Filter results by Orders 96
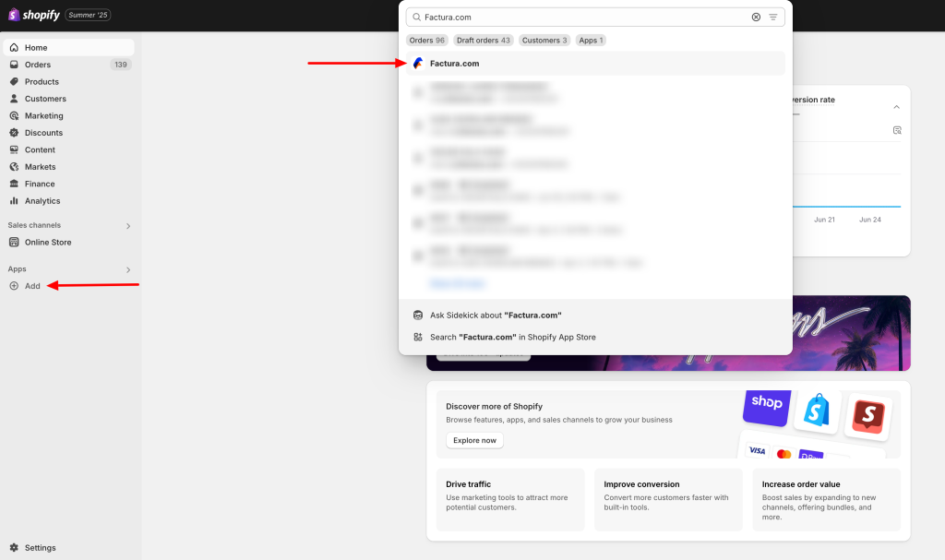The height and width of the screenshot is (560, 945). pos(426,41)
